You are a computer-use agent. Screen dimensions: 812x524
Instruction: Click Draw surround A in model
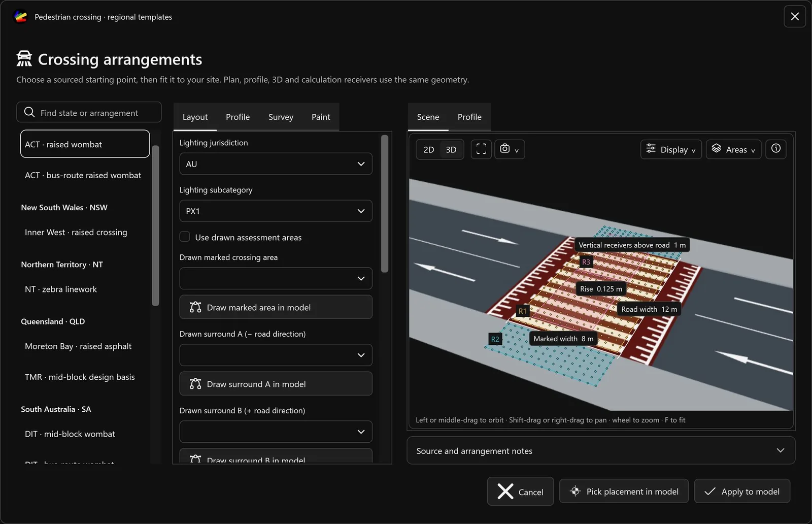coord(276,384)
